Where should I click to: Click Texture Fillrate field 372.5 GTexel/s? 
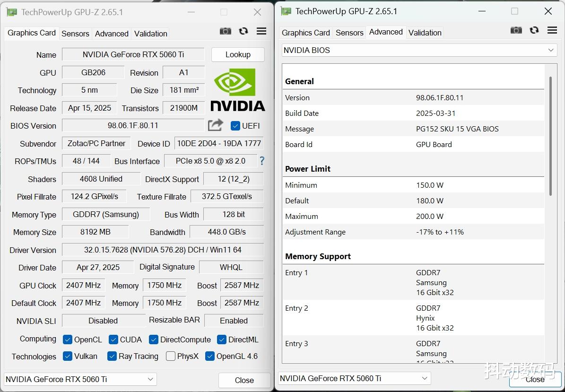pyautogui.click(x=227, y=196)
